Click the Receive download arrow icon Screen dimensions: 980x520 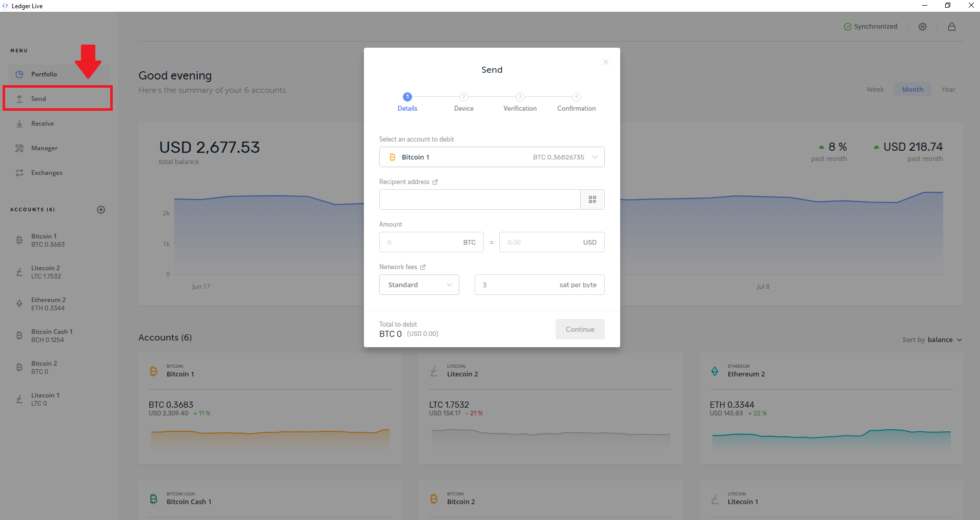pos(19,124)
